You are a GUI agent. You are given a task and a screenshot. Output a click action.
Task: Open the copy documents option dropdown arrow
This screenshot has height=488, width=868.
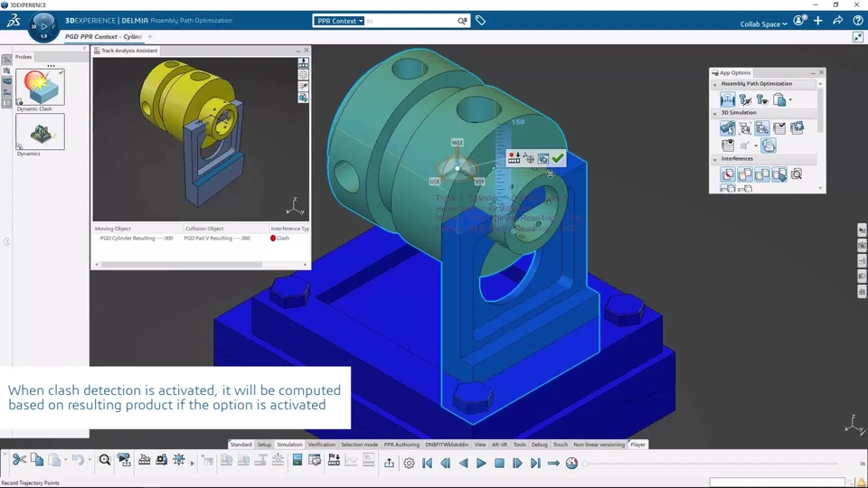[790, 100]
